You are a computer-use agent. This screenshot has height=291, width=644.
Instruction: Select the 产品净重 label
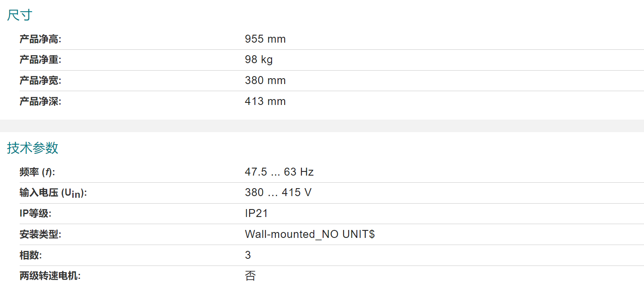(40, 60)
